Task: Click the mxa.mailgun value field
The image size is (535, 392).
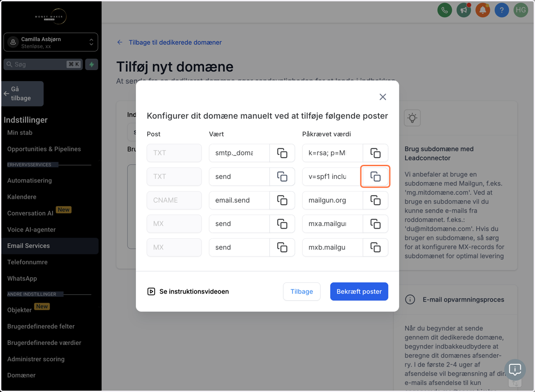Action: (333, 224)
